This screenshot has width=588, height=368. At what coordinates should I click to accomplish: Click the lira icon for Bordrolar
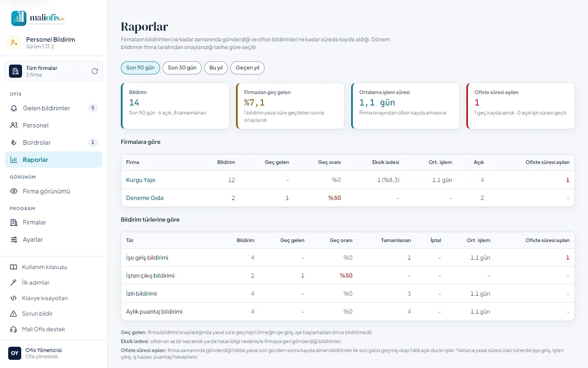pyautogui.click(x=14, y=143)
